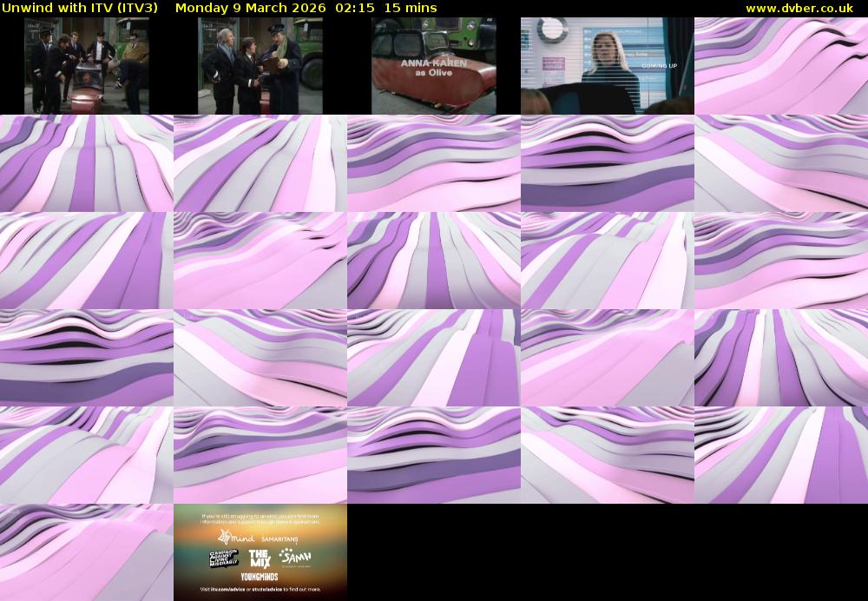Image resolution: width=868 pixels, height=601 pixels.
Task: Click the SAMH logo
Action: [295, 557]
